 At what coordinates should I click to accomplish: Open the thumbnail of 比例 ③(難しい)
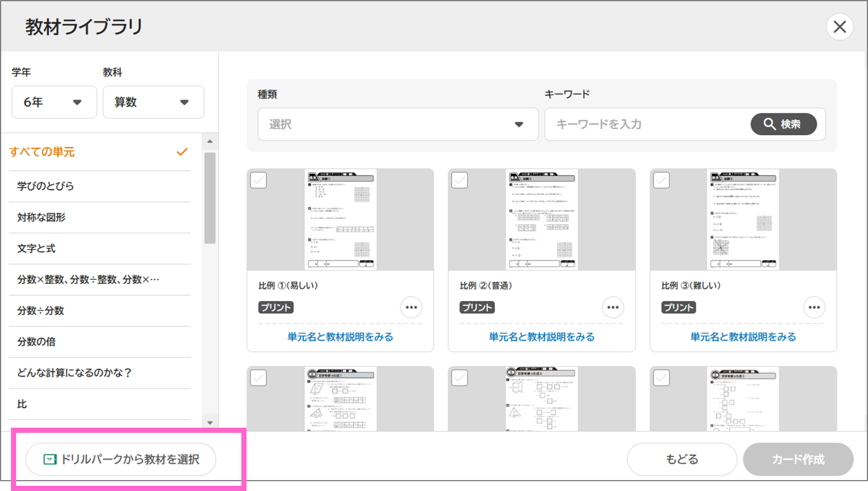click(743, 219)
